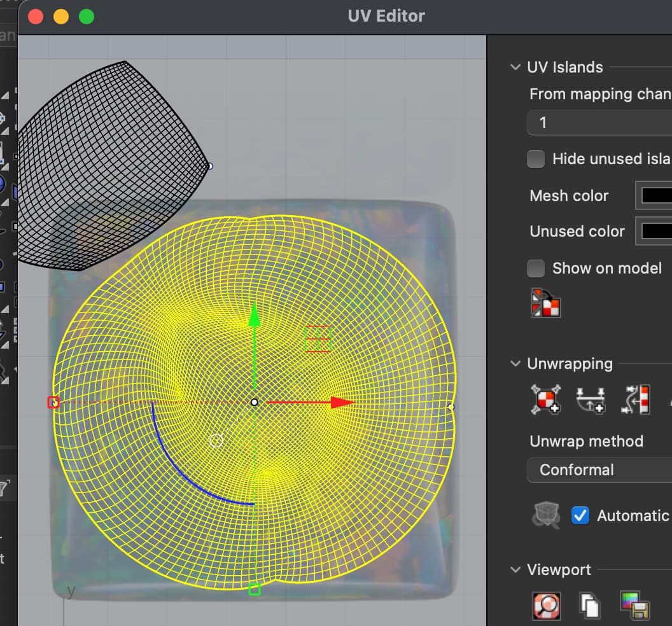Open the Conformal unwrap method dropdown
Viewport: 672px width, 626px height.
(x=598, y=470)
